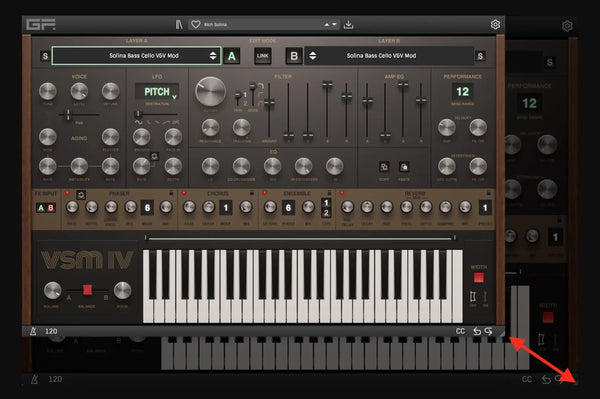
Task: Toggle the Reverb power LED
Action: pyautogui.click(x=342, y=193)
